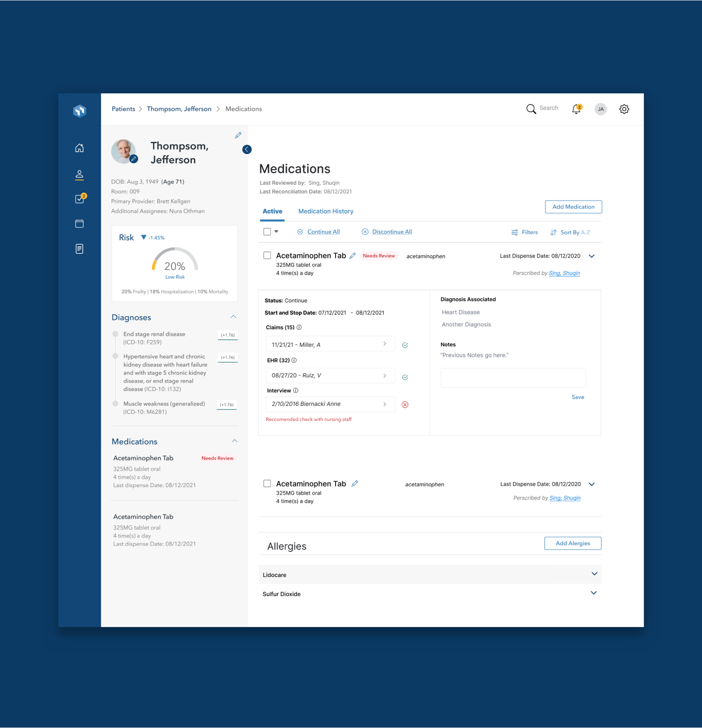Collapse the first Acetaminophen Tab details chevron
Image resolution: width=702 pixels, height=728 pixels.
coord(592,256)
